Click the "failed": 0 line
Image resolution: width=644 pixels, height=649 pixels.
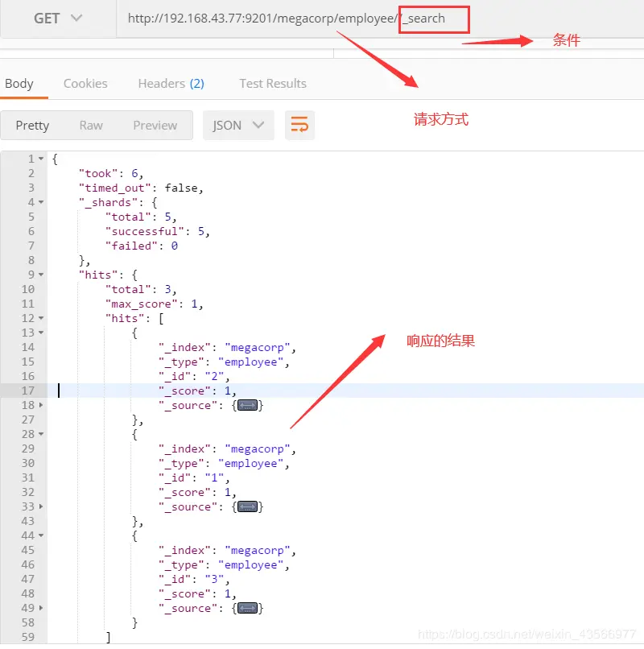coord(142,246)
